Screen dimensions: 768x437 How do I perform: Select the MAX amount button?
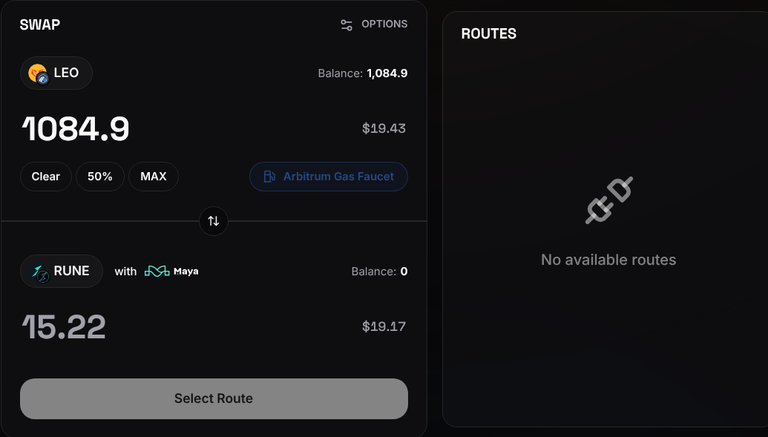pyautogui.click(x=153, y=176)
